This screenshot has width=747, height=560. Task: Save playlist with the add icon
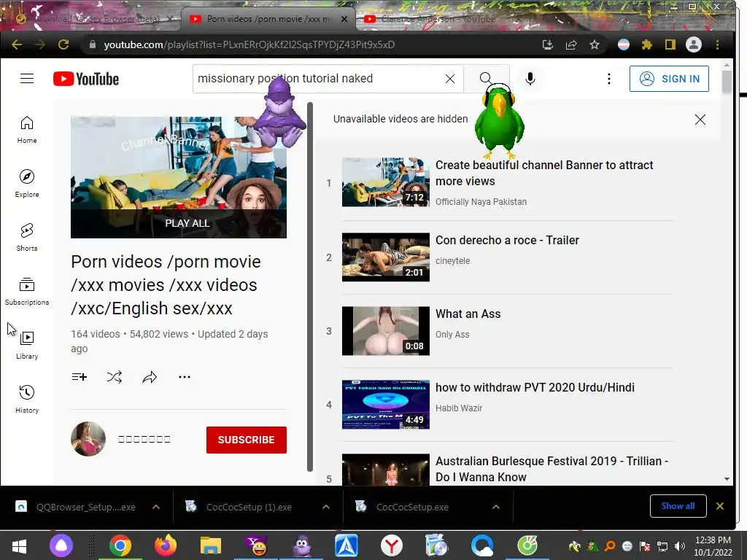tap(79, 377)
